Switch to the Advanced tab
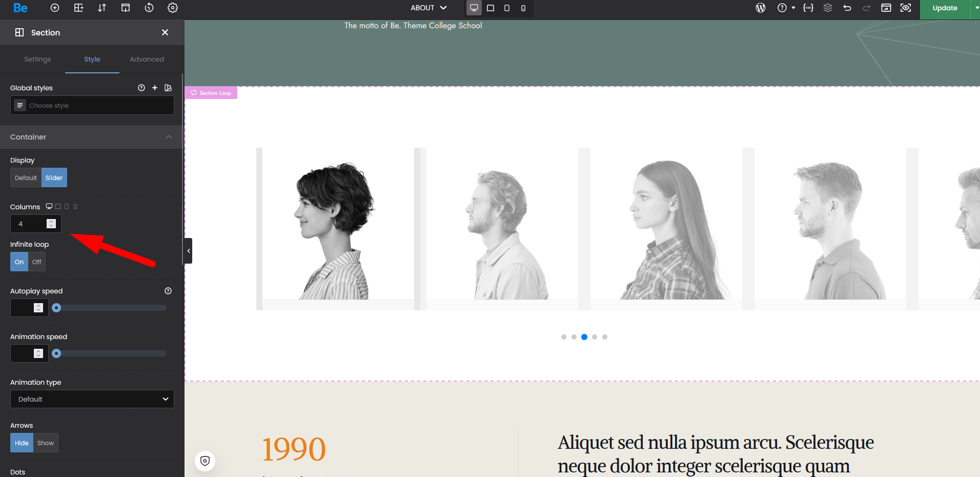 coord(147,59)
